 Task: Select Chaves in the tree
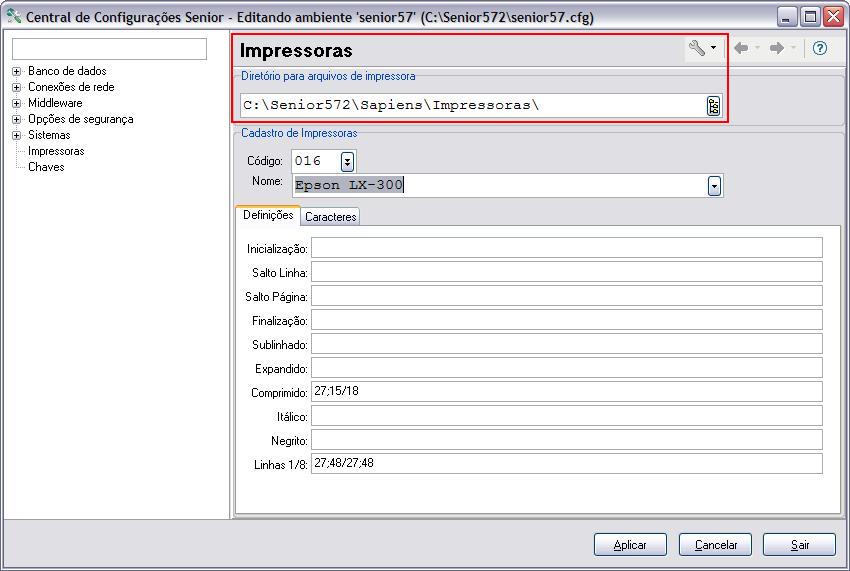(46, 167)
